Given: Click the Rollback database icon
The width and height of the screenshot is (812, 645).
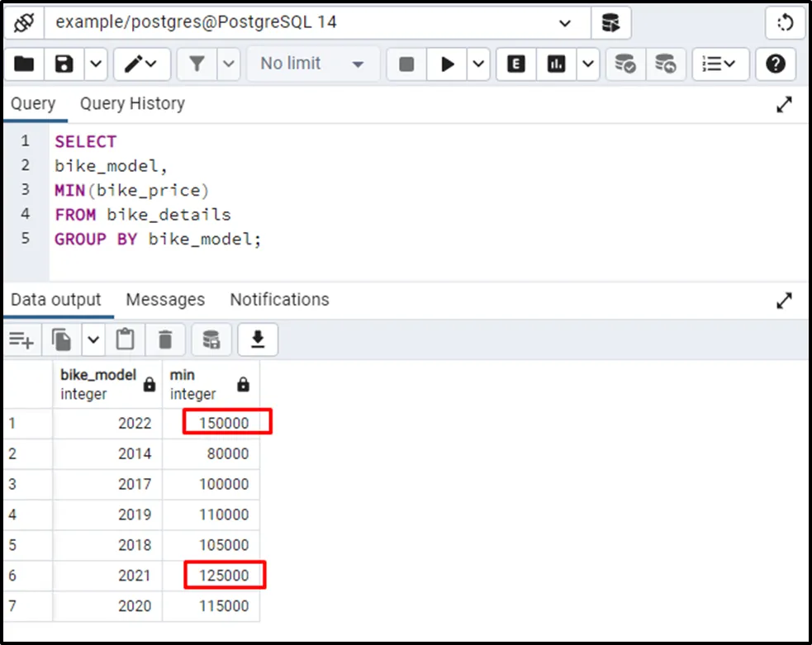Looking at the screenshot, I should pos(665,64).
